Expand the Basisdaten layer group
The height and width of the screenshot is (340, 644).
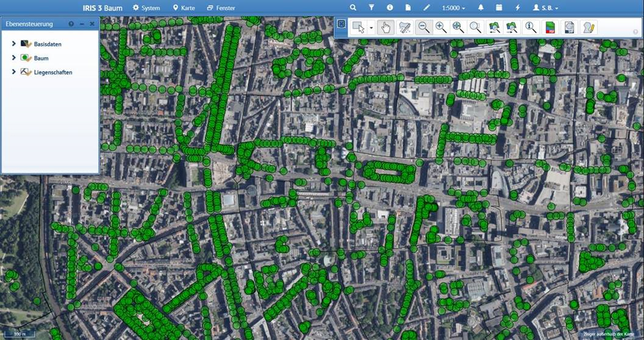point(13,44)
